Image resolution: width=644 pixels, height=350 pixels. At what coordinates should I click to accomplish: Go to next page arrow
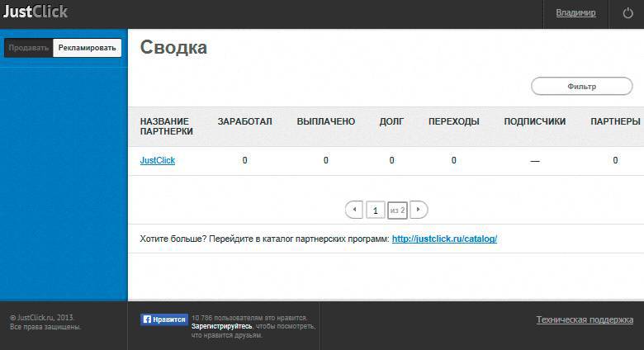point(419,210)
